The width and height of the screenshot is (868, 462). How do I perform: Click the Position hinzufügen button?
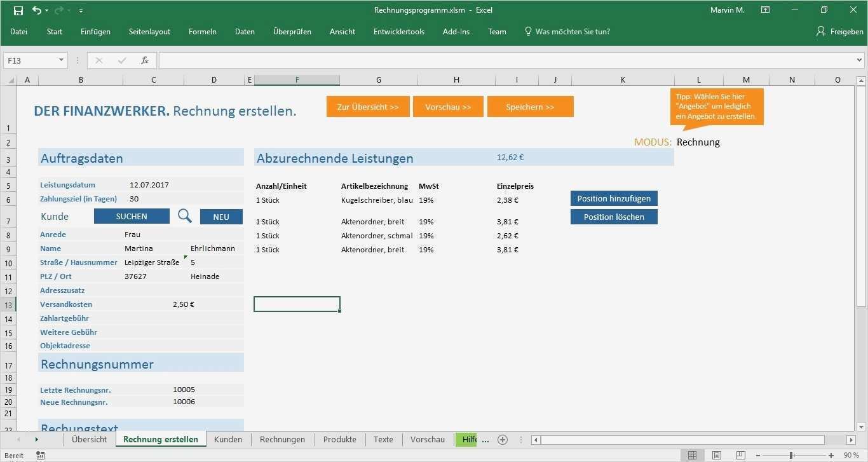pos(614,198)
